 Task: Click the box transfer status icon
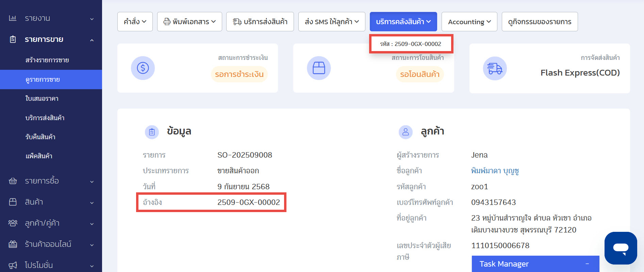tap(319, 68)
